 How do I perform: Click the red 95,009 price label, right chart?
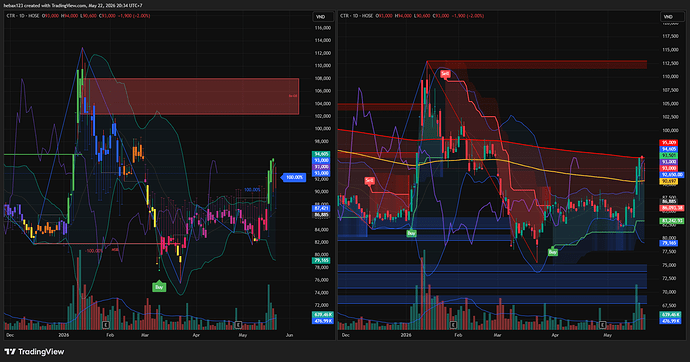coord(669,143)
